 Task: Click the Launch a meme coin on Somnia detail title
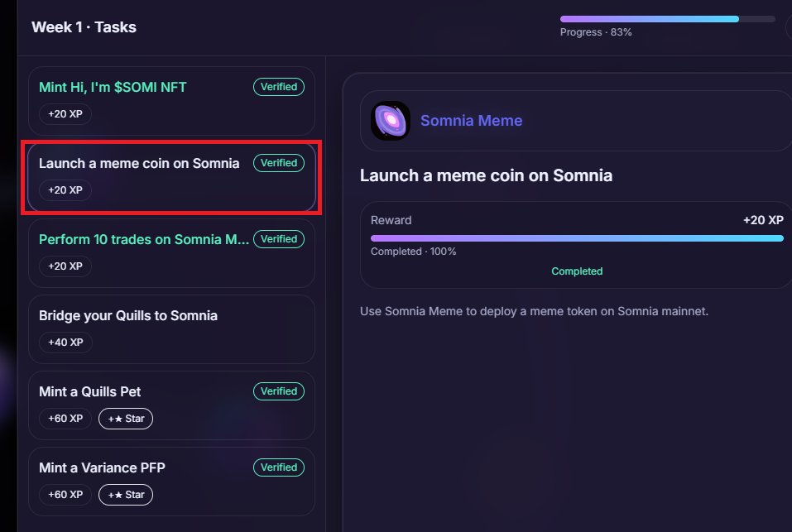point(486,175)
